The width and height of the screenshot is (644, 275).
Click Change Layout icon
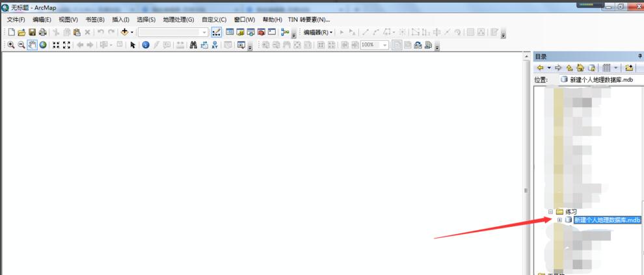pyautogui.click(x=418, y=45)
